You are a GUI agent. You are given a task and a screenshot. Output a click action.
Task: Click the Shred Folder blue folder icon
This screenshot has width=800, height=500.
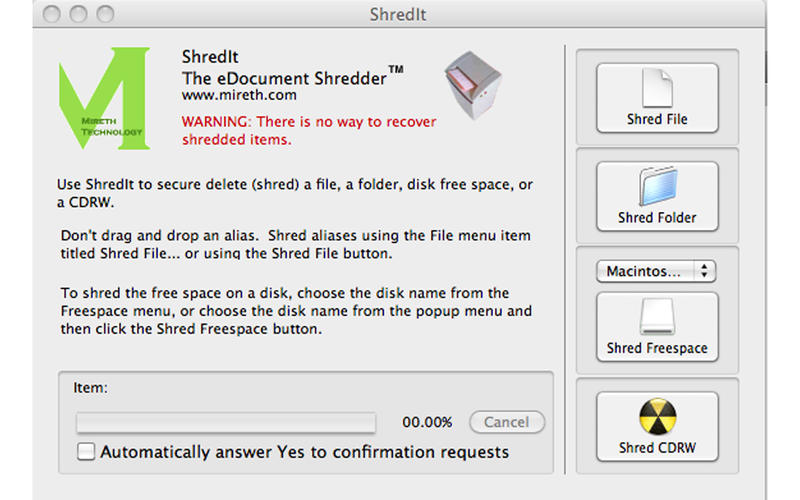click(x=657, y=187)
